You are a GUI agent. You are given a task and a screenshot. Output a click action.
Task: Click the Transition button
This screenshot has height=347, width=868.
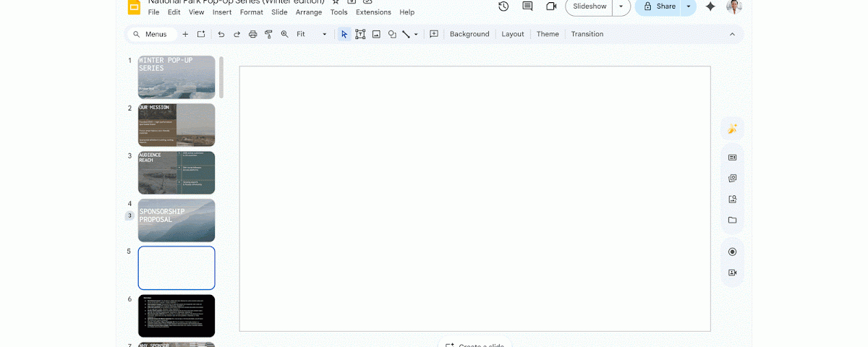(587, 34)
